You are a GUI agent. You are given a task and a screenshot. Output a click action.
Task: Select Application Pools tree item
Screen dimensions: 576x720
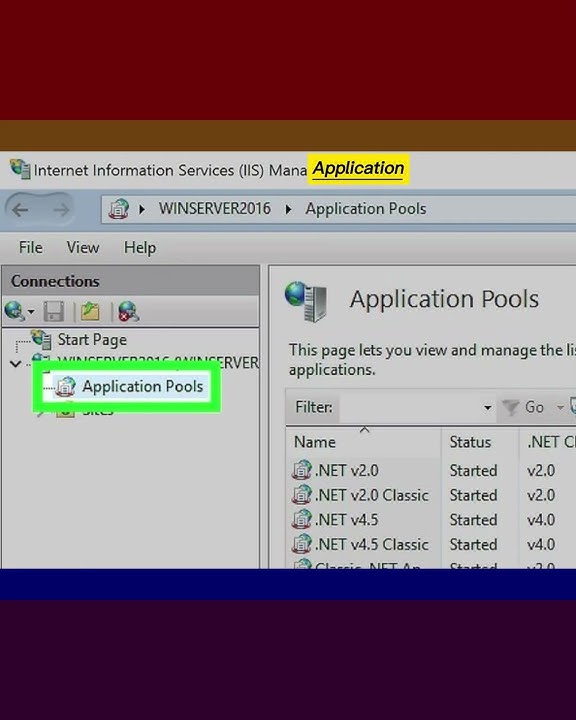click(142, 387)
